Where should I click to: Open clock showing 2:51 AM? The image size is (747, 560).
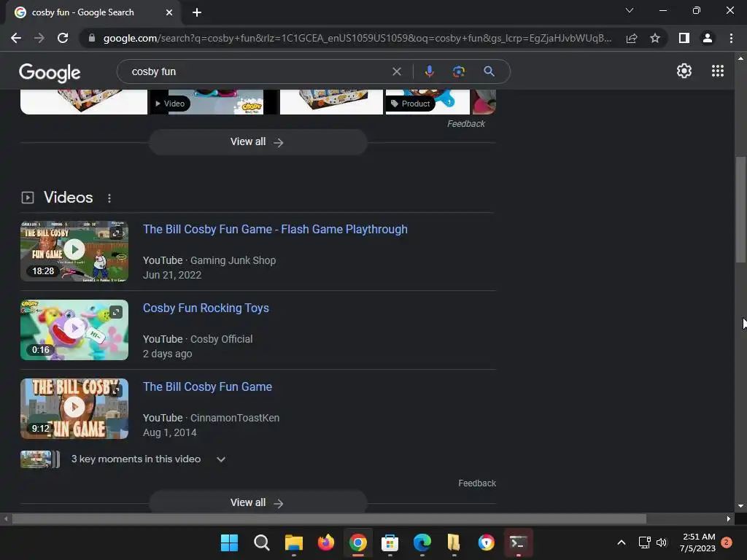pyautogui.click(x=698, y=542)
